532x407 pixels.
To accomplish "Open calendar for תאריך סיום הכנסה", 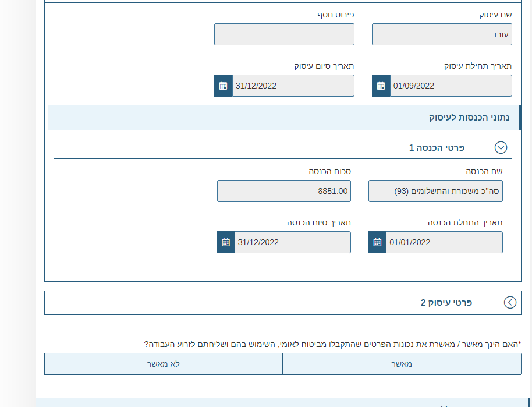I will 226,242.
